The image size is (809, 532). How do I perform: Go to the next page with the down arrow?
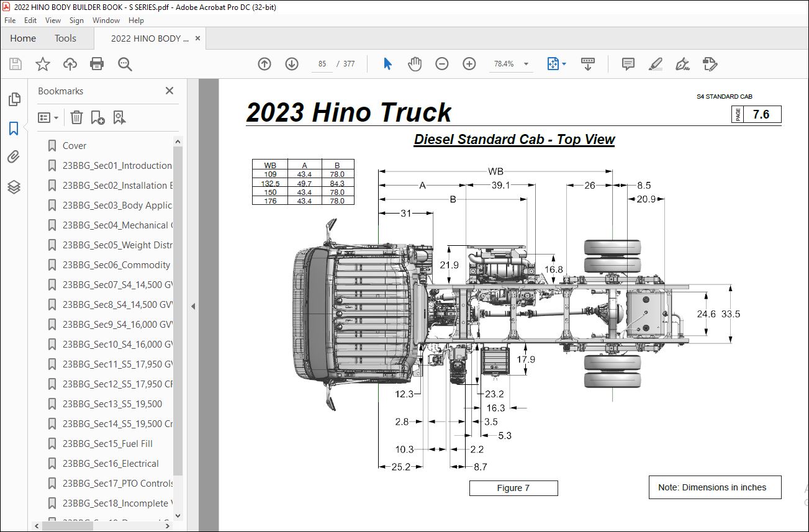click(292, 64)
